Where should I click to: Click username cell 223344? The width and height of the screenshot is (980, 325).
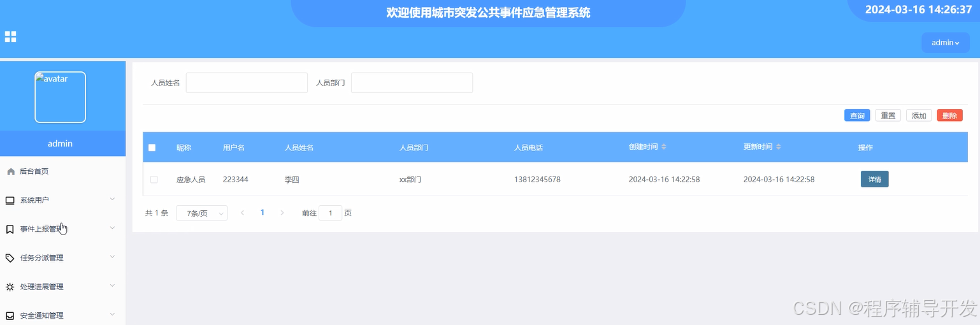point(236,180)
